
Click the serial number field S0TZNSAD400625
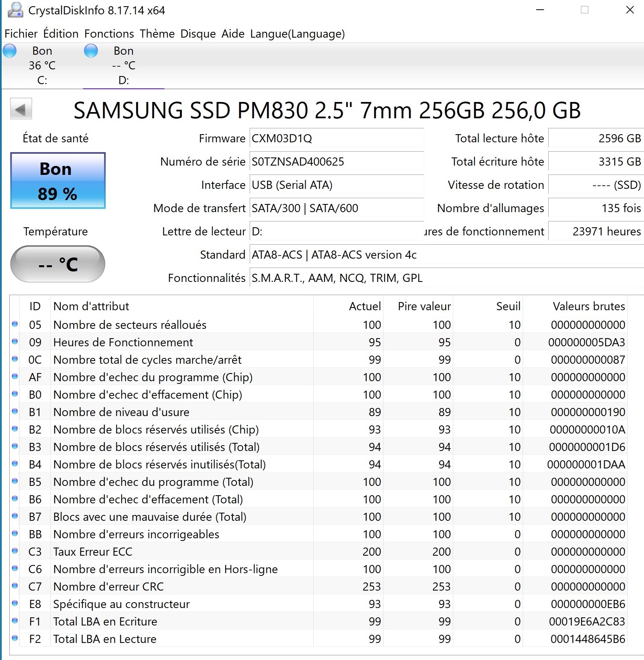(x=336, y=162)
